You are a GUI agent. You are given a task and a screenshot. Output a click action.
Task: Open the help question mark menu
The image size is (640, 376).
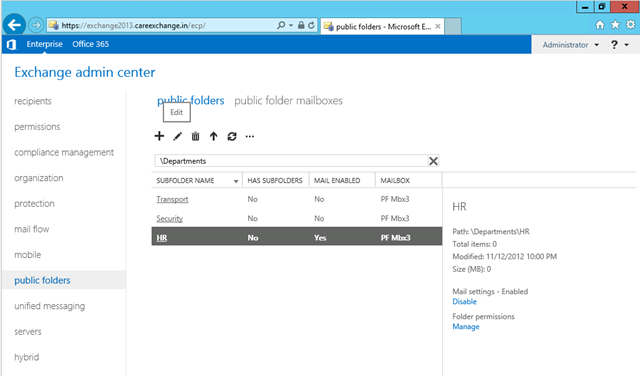614,44
